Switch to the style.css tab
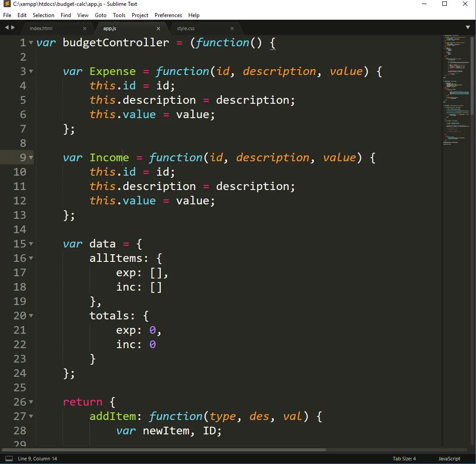The width and height of the screenshot is (476, 464). [x=186, y=28]
